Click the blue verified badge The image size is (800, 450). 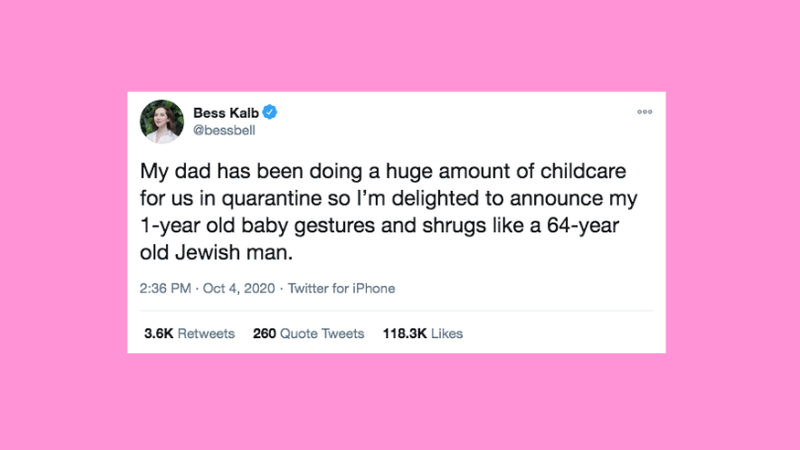point(271,112)
